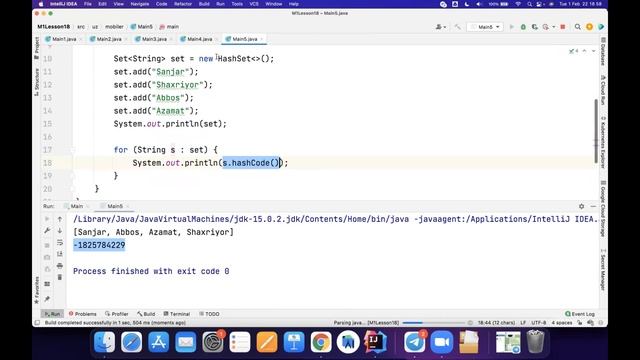Build project with the hammer icon in toolbar
This screenshot has width=640, height=360.
click(x=458, y=27)
